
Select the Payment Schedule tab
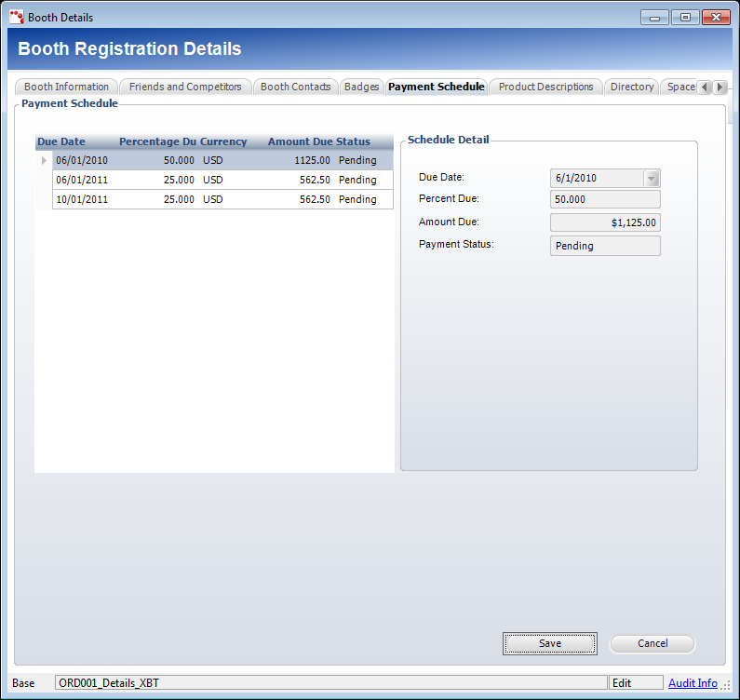437,87
